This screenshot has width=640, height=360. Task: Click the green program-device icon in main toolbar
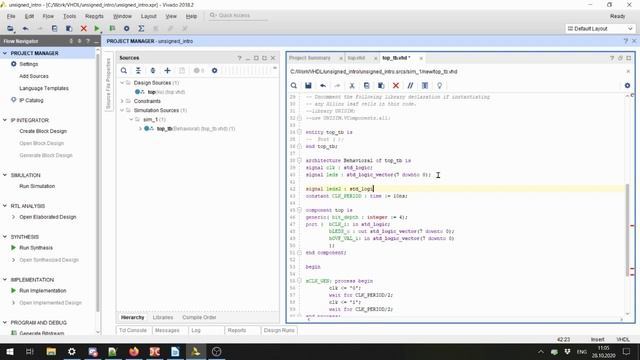[112, 29]
